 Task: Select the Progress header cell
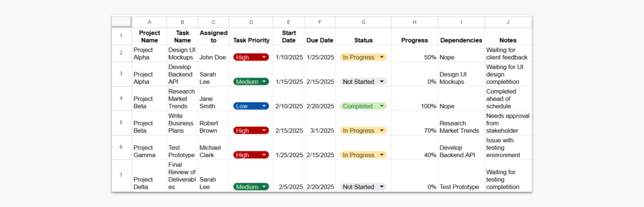[x=414, y=40]
